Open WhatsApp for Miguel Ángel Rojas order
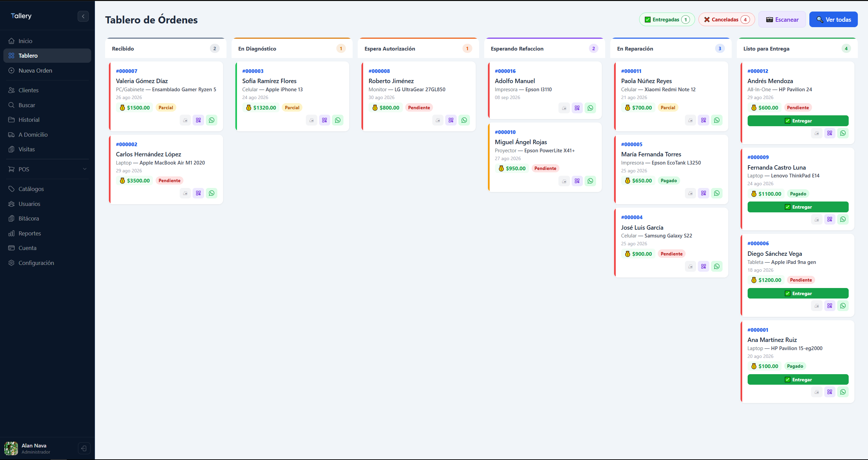 (590, 181)
